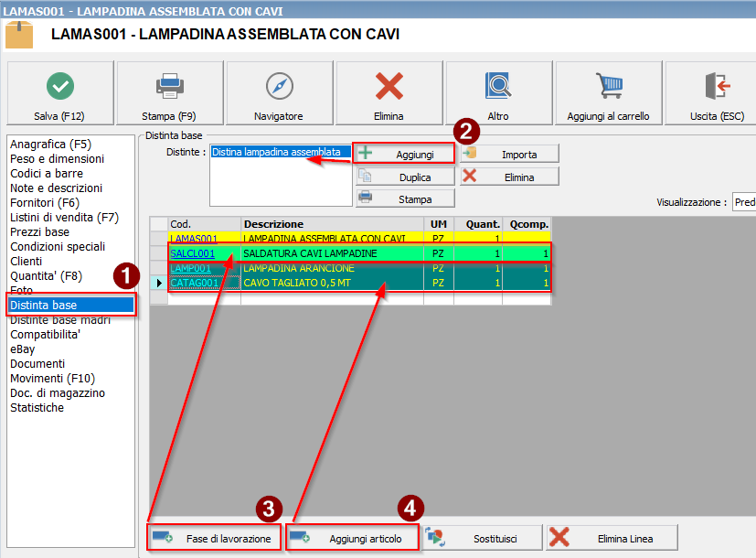This screenshot has height=558, width=756.
Task: Click the Fase di lavorazione button
Action: (214, 538)
